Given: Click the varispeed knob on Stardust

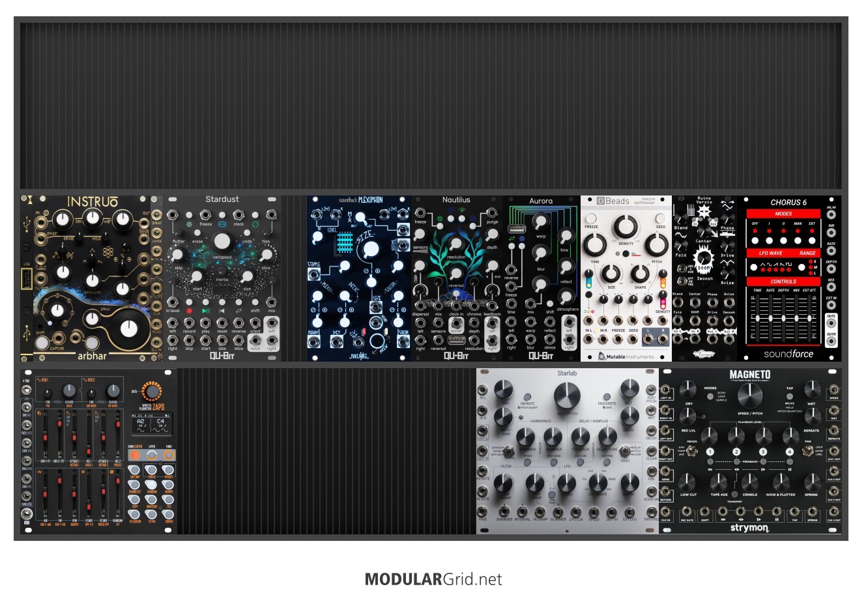Looking at the screenshot, I should pos(222,242).
